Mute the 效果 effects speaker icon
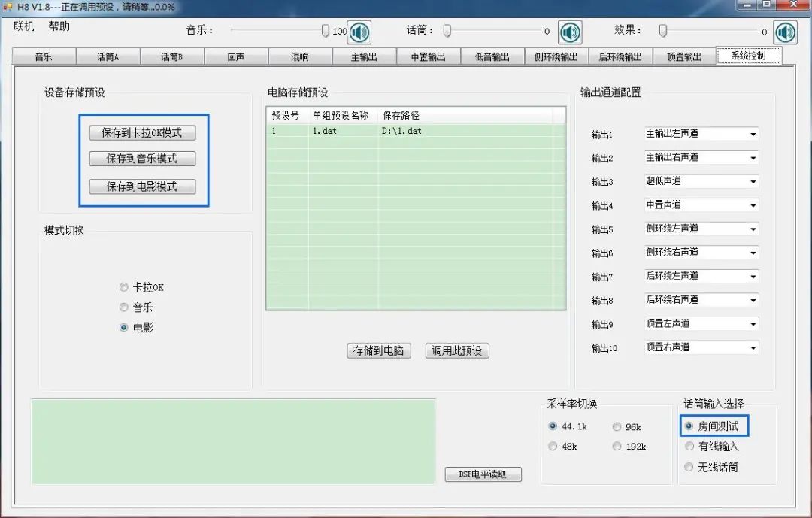The height and width of the screenshot is (518, 812). 785,32
